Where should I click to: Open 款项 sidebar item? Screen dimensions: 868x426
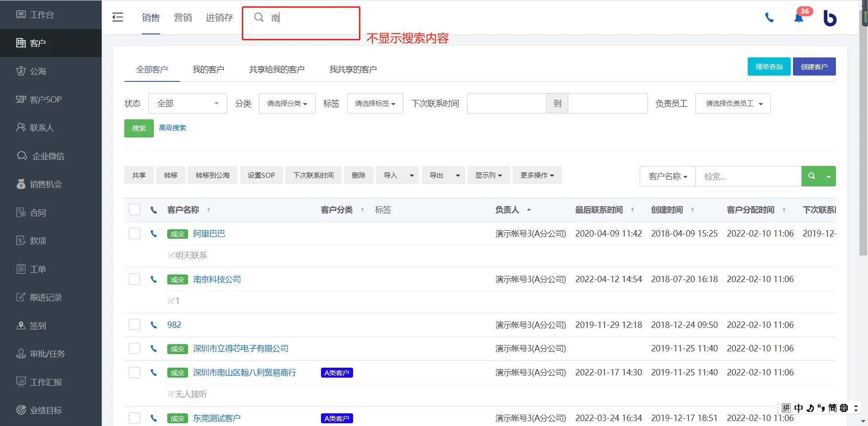pos(51,241)
